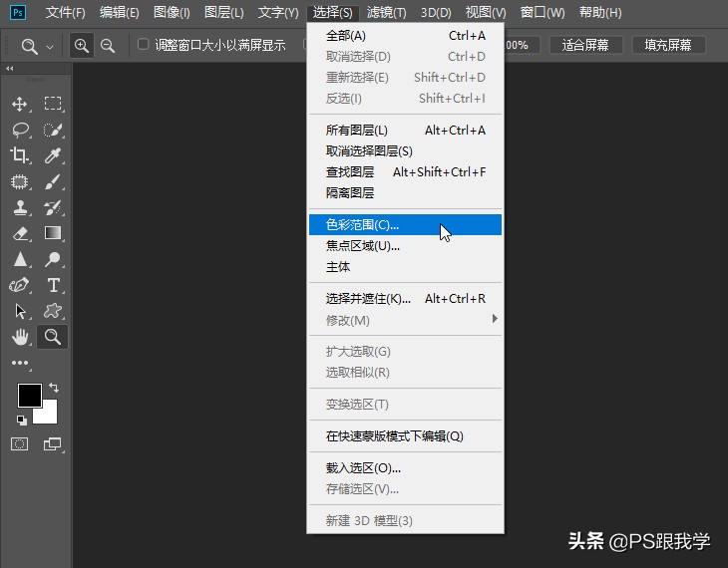Image resolution: width=728 pixels, height=568 pixels.
Task: Choose 全部(A) select all entry
Action: coord(405,36)
